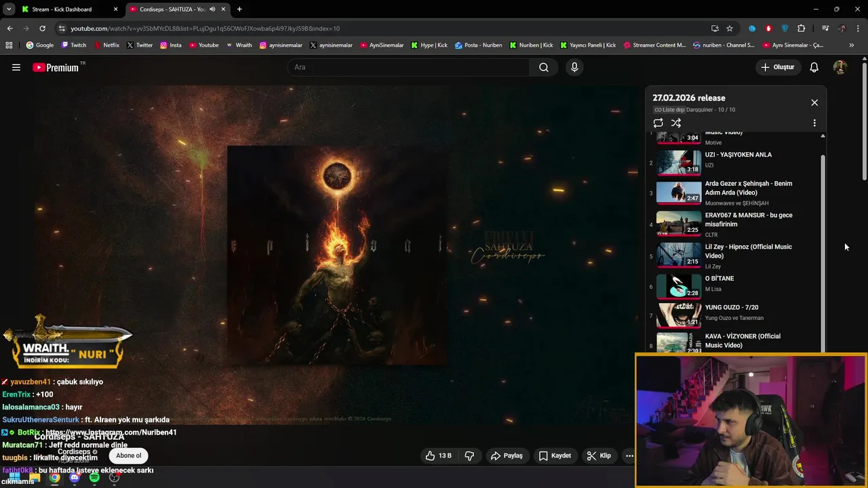Play YUNG OUZO - 7/20 thumbnail
The image size is (868, 488).
coord(679,315)
